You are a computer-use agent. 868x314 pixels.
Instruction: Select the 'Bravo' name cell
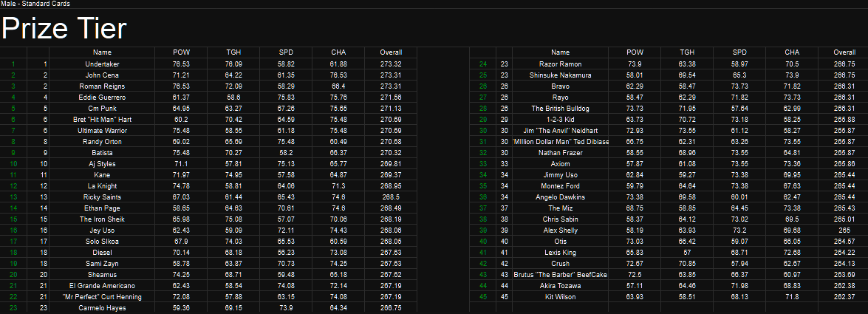(x=560, y=86)
